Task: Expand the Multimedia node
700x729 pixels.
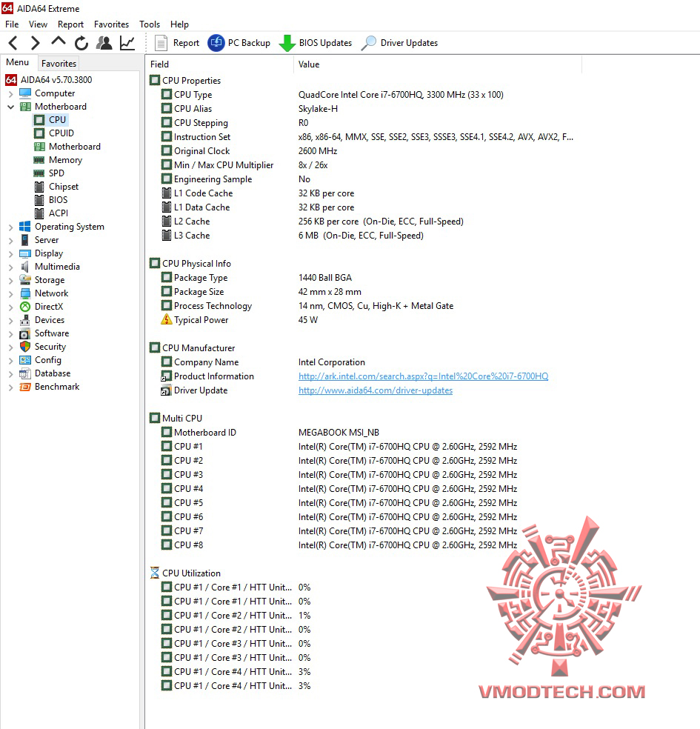Action: 10,267
